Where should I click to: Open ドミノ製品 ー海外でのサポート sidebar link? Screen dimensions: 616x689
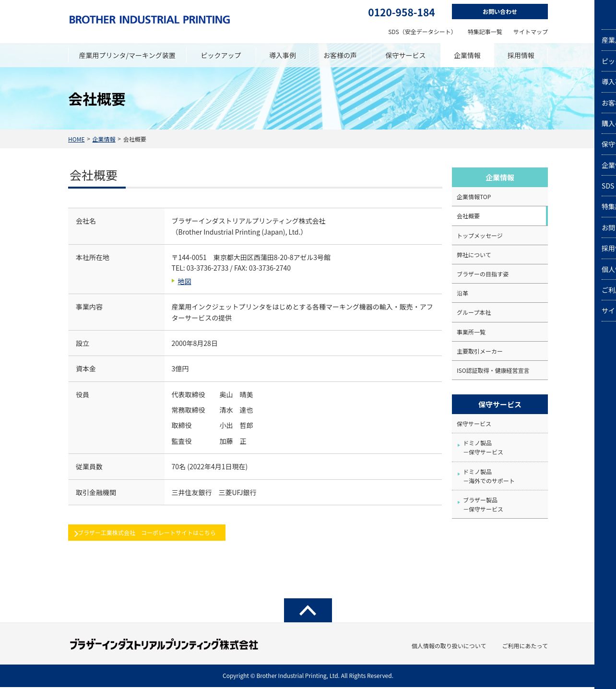point(499,476)
